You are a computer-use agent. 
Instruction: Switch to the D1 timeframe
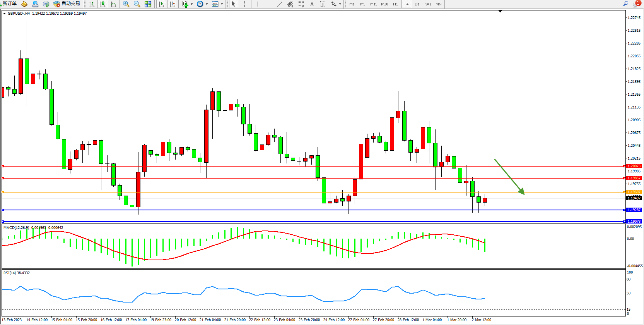417,4
